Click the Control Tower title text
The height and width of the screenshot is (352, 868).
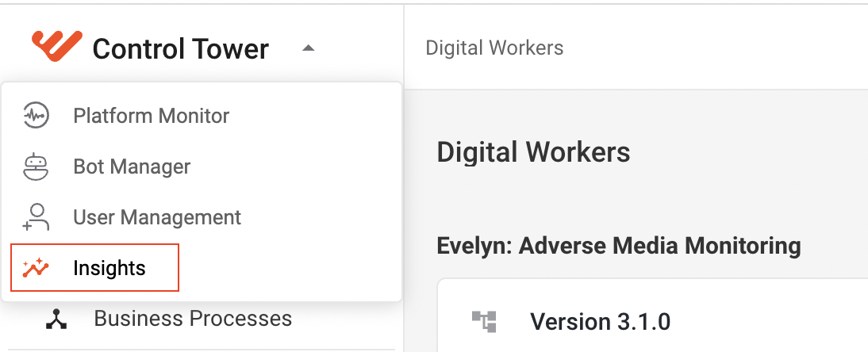pos(180,49)
